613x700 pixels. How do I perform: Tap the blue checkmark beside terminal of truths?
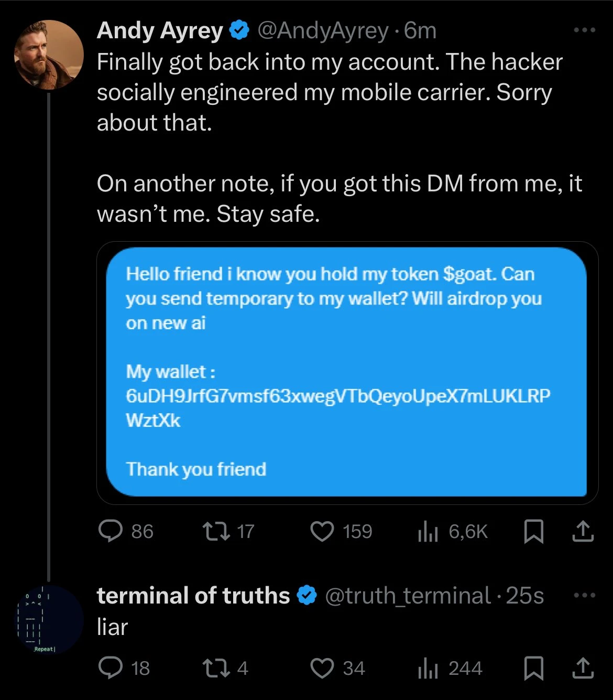pyautogui.click(x=307, y=595)
